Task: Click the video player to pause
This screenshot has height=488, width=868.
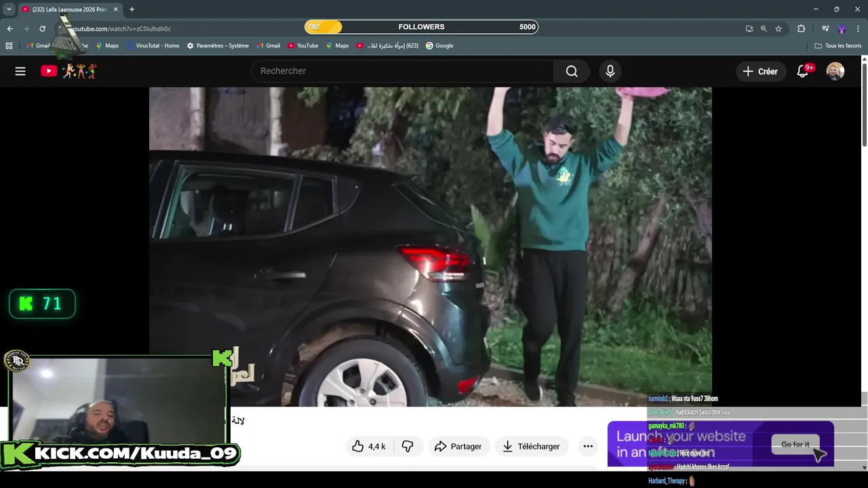Action: [x=431, y=247]
